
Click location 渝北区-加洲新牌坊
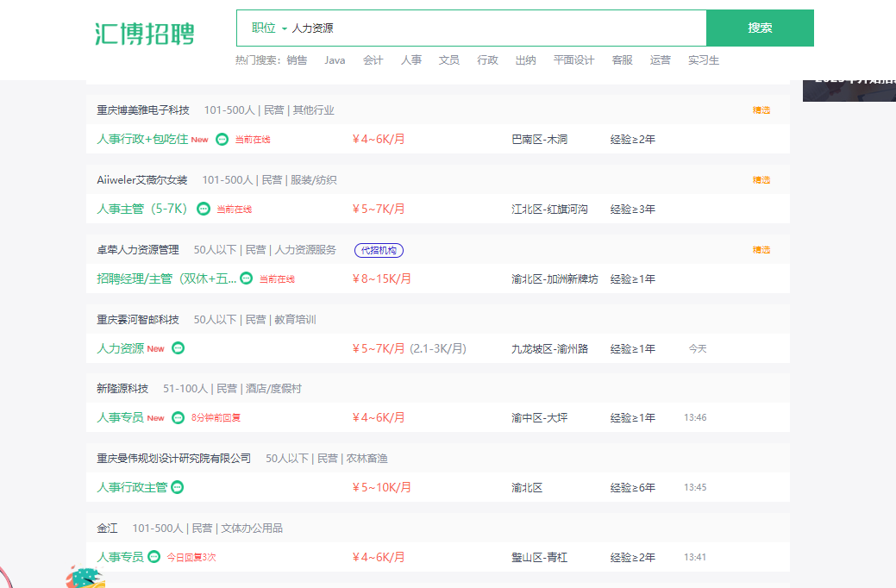tap(555, 278)
